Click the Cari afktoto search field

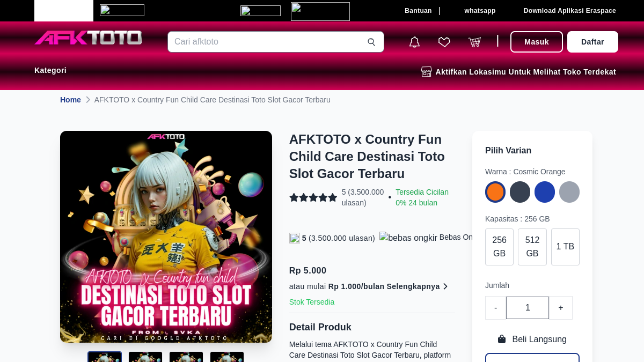tap(276, 42)
